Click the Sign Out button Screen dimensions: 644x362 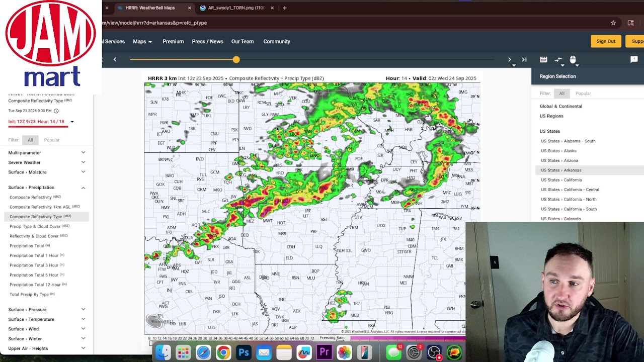(x=606, y=41)
